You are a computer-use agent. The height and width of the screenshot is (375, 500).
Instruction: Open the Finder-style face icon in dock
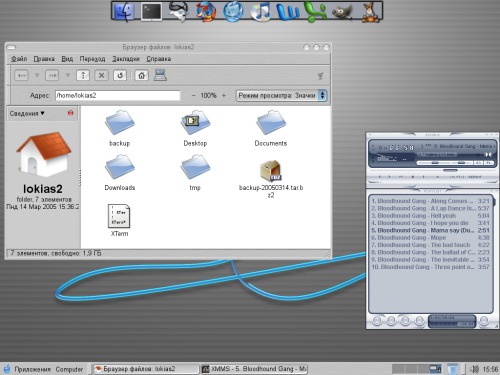pos(124,12)
